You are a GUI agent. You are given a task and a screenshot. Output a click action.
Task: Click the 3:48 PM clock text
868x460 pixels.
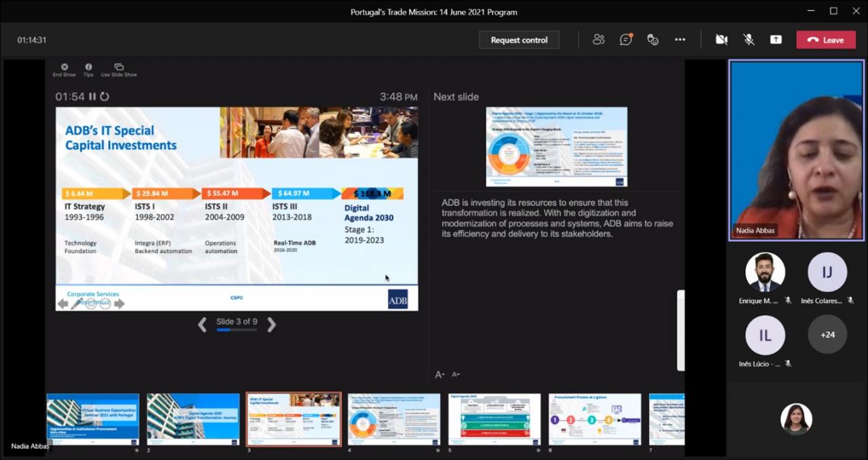tap(399, 97)
